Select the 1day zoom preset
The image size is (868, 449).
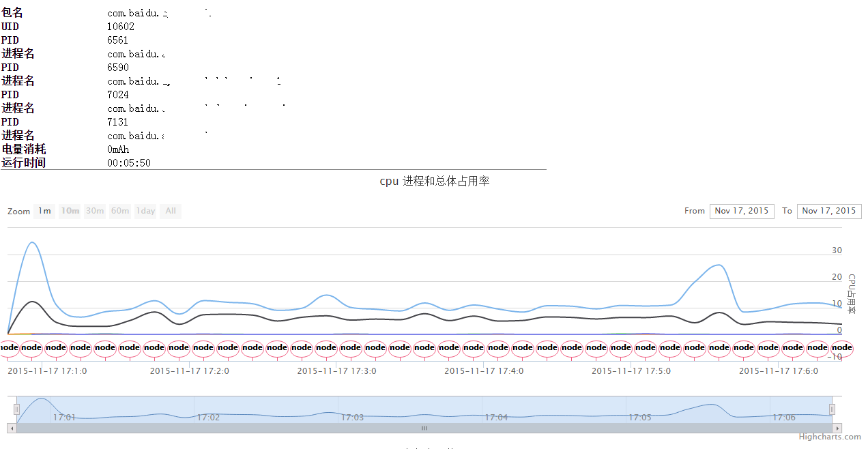pos(145,211)
